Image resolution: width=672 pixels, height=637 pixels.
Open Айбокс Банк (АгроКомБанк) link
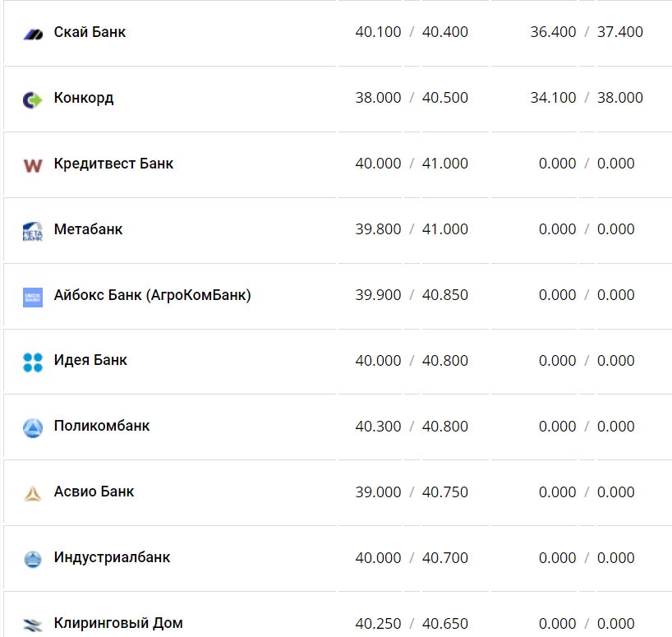point(152,295)
